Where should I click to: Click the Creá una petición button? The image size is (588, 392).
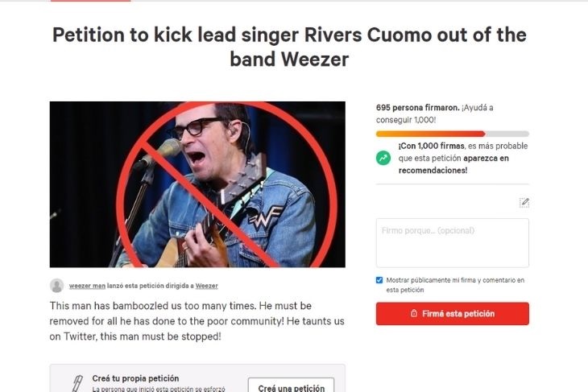(291, 386)
